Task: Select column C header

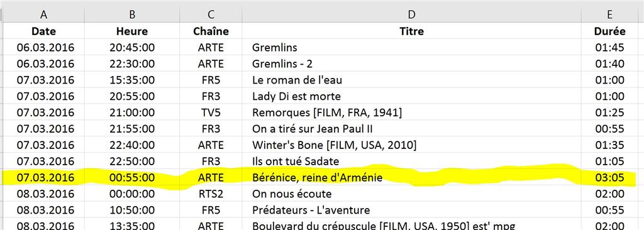Action: [x=211, y=14]
